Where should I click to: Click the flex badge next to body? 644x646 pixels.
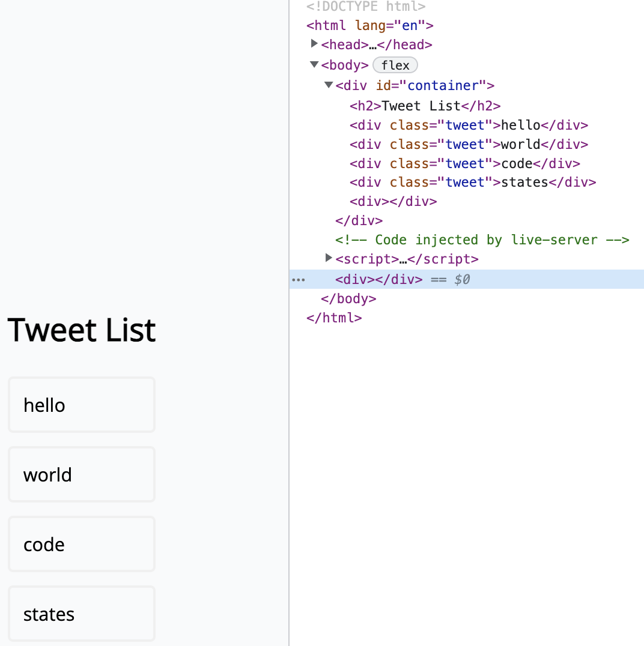[x=395, y=65]
